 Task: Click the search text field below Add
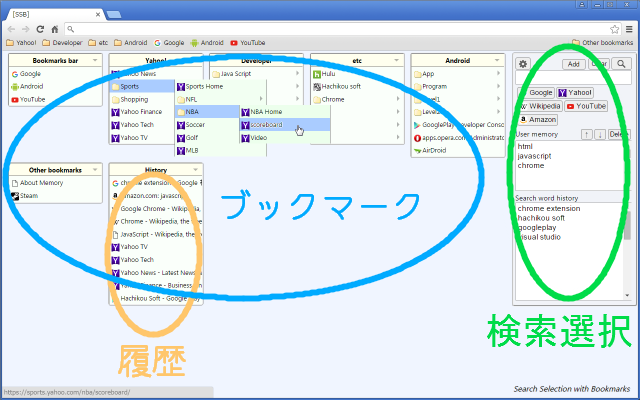573,78
